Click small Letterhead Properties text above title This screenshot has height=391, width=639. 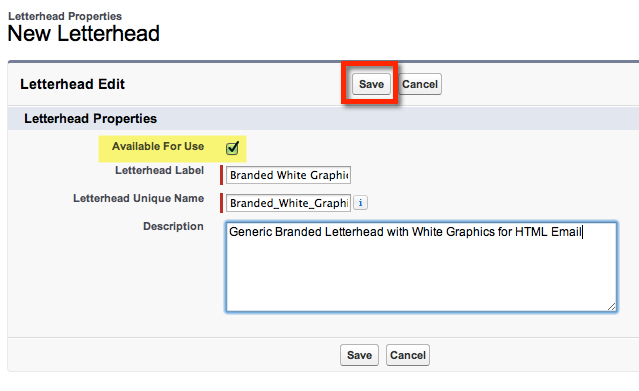tap(65, 16)
